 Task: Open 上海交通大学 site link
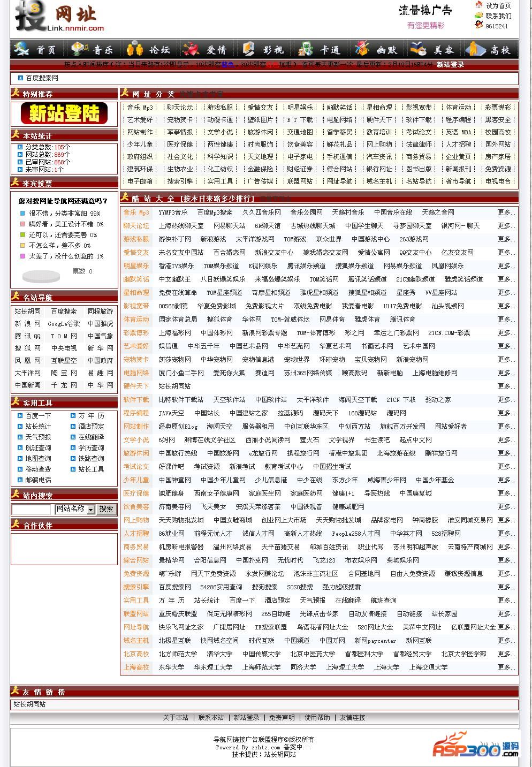[x=429, y=667]
